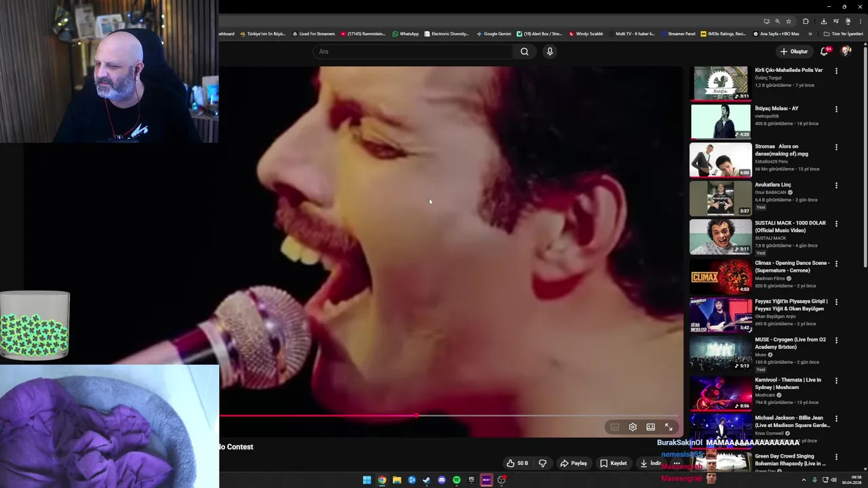The width and height of the screenshot is (868, 488).
Task: Open Windows Start menu
Action: coord(367,480)
